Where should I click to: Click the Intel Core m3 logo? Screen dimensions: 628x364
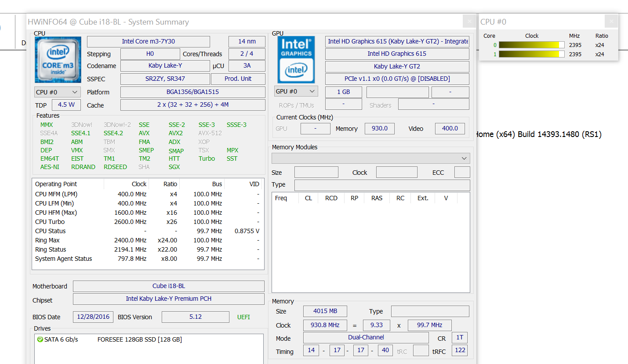click(x=58, y=60)
